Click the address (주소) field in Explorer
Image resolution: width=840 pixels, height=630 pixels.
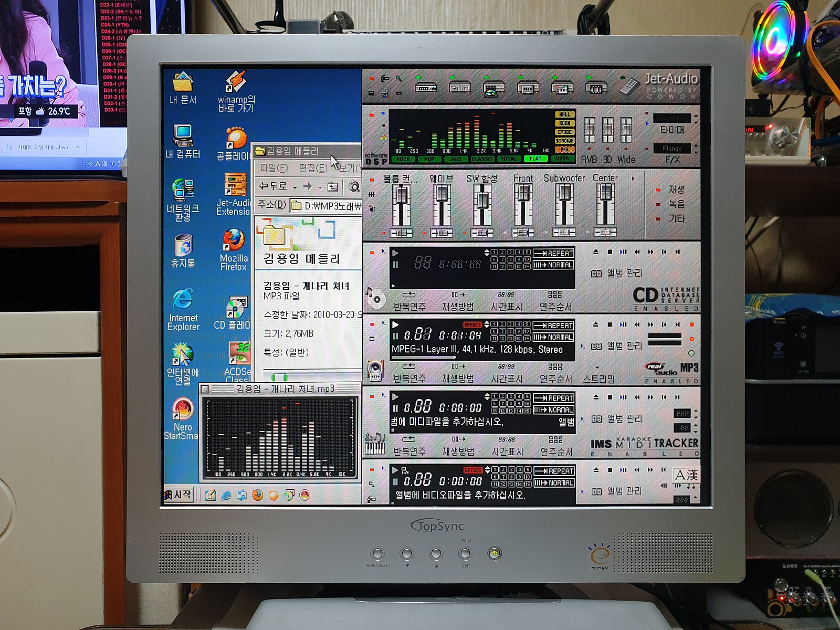coord(326,206)
